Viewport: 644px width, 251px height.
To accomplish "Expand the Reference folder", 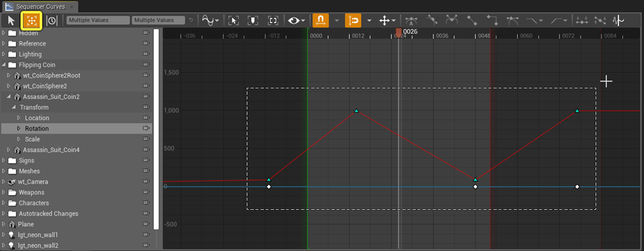I will 4,44.
